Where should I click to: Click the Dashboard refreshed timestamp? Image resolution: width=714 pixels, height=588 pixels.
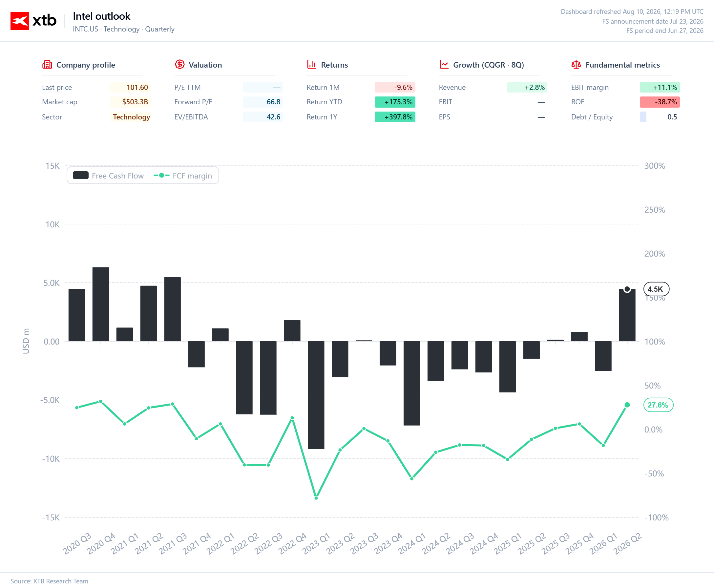click(632, 11)
